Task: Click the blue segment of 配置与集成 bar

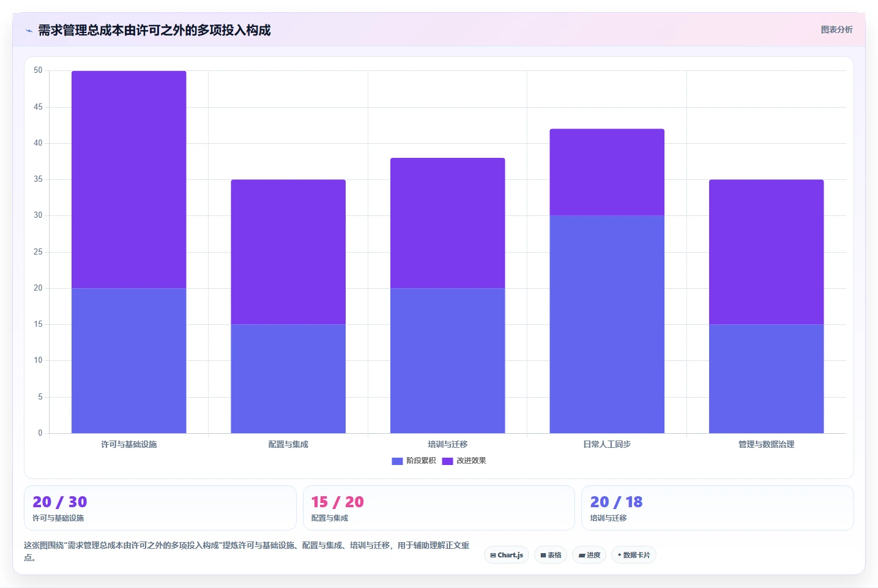Action: [x=288, y=379]
